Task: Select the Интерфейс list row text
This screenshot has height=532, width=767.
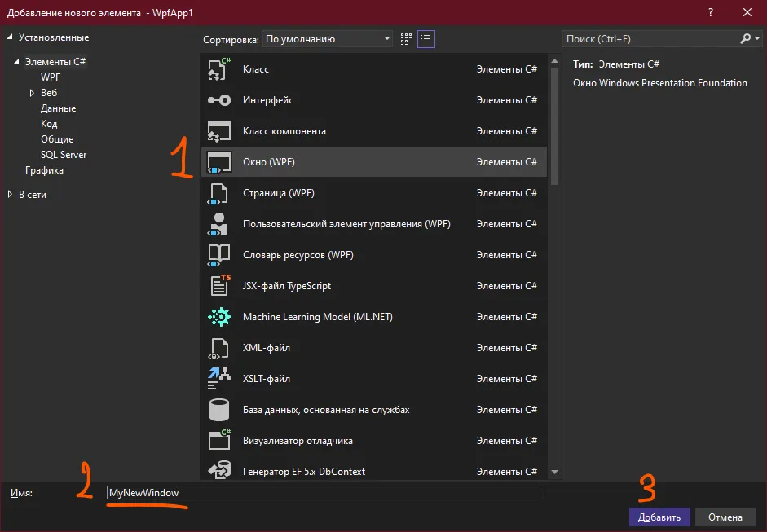Action: (x=268, y=100)
